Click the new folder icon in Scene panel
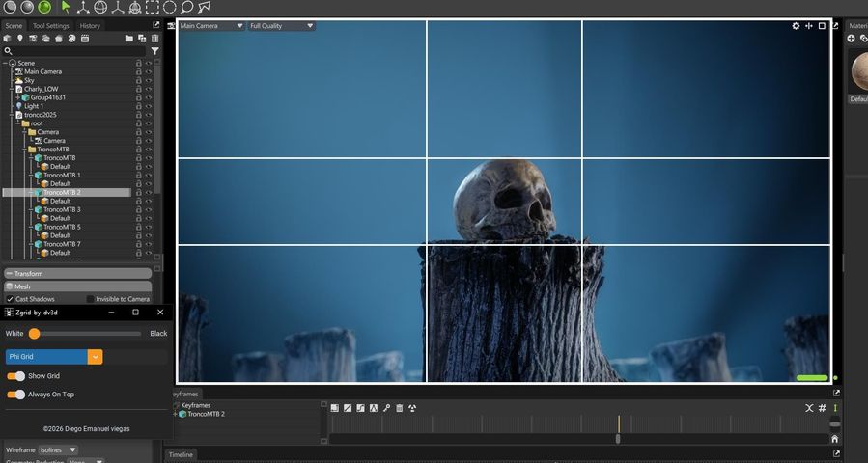Viewport: 868px width, 463px height. [x=128, y=39]
